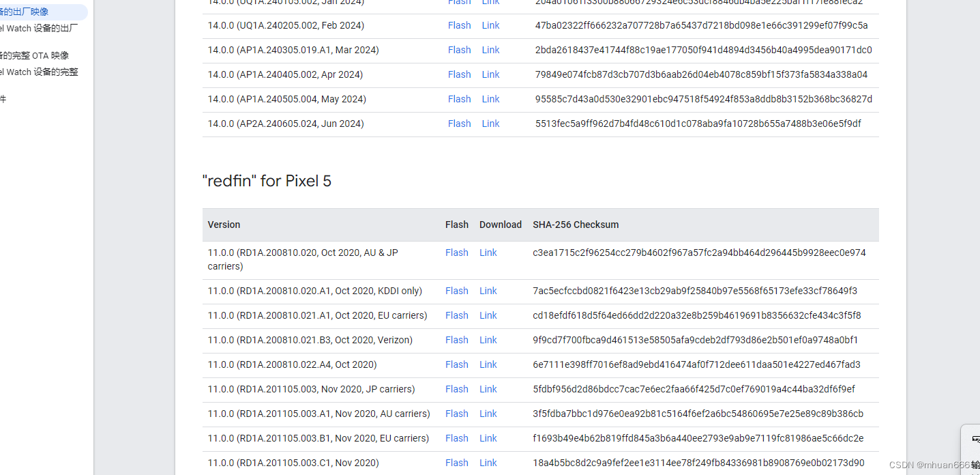Click Flash for RD1A.201105.003.A1 AU carriers
980x475 pixels.
click(456, 414)
